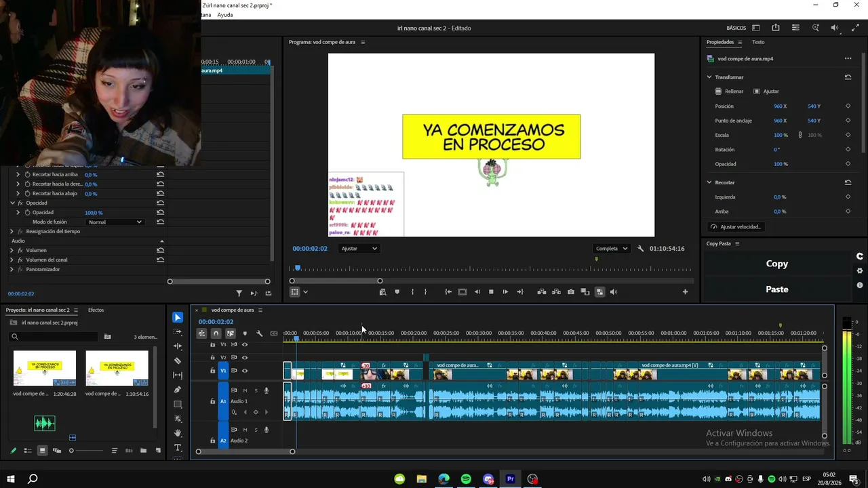Toggle linked selection in timeline
This screenshot has height=488, width=868.
coord(231,333)
